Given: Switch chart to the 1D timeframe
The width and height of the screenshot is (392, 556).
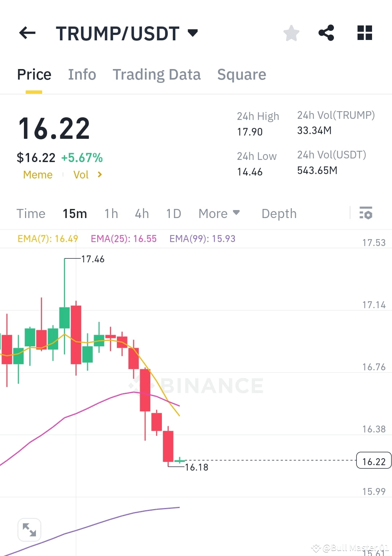Looking at the screenshot, I should [173, 214].
